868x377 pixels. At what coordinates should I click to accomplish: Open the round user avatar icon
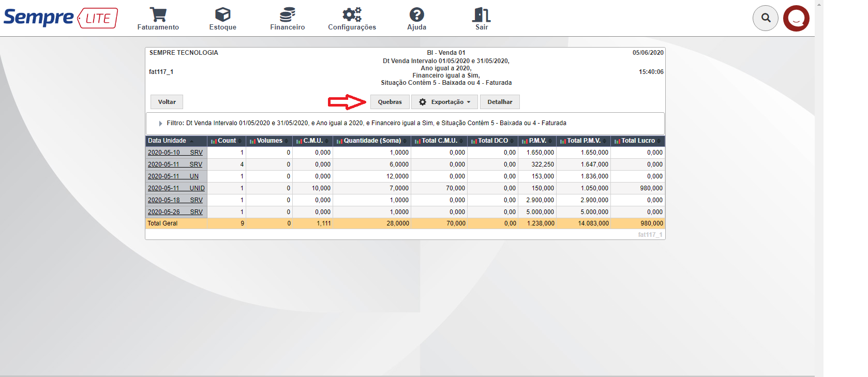(796, 18)
